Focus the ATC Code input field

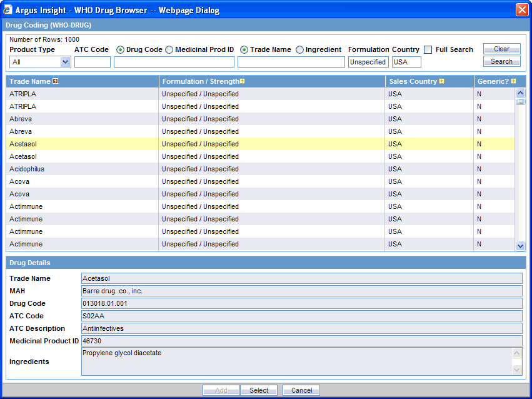click(x=93, y=62)
